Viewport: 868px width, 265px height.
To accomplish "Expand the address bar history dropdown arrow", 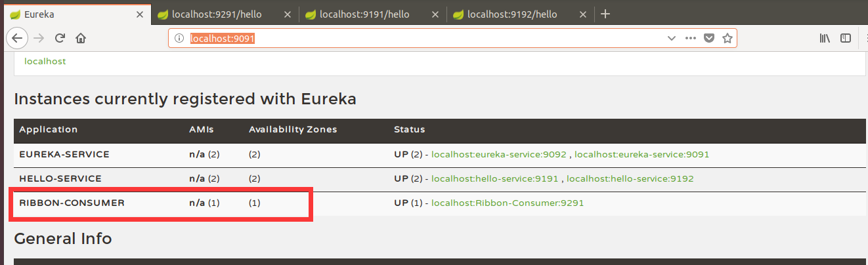I will (x=671, y=39).
